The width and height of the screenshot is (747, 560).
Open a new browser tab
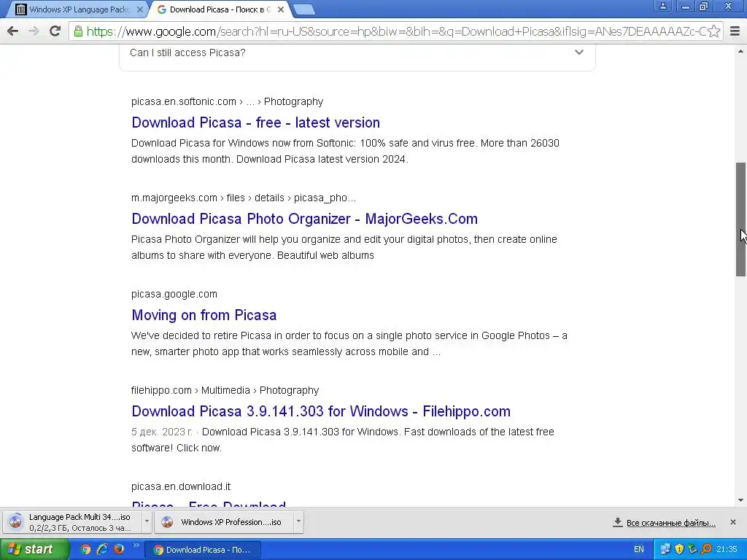coord(303,9)
